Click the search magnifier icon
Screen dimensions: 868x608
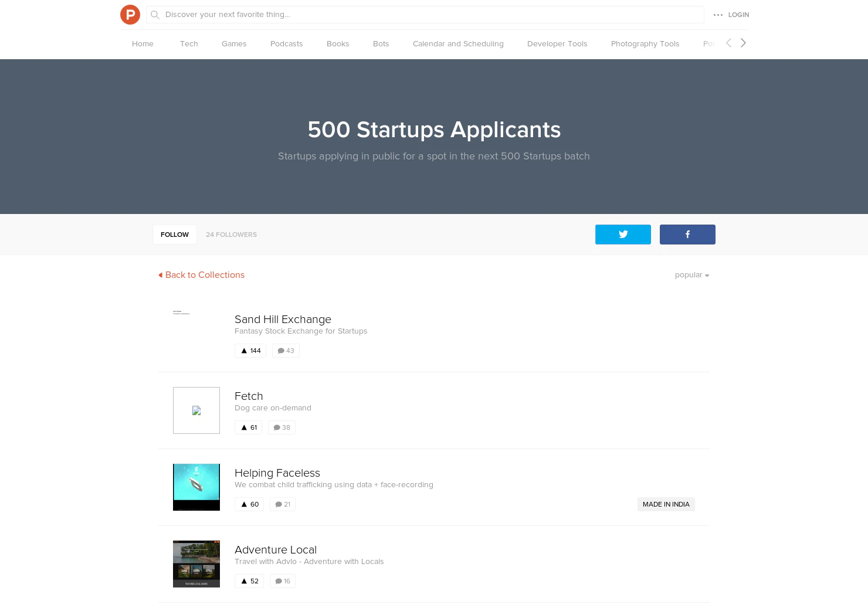(155, 15)
